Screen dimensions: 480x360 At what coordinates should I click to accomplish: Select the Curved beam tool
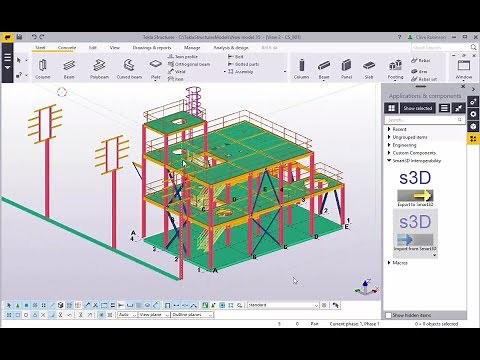click(129, 69)
